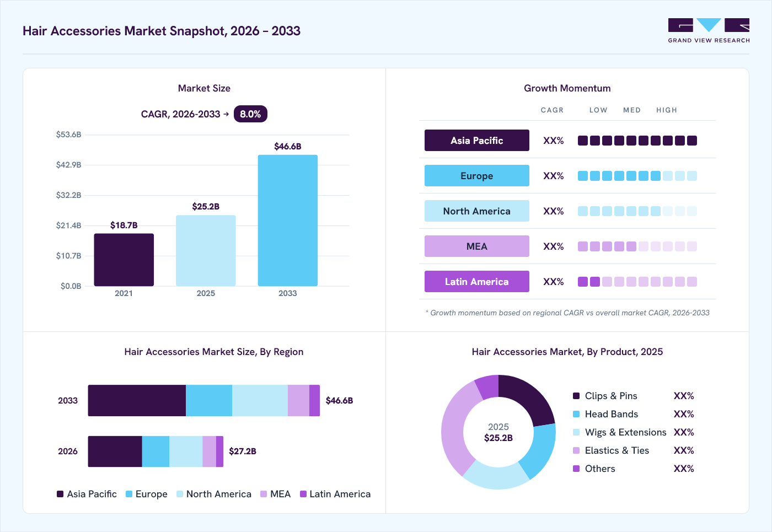Select the 2025 bar in Market Size chart
The image size is (772, 532).
(206, 251)
